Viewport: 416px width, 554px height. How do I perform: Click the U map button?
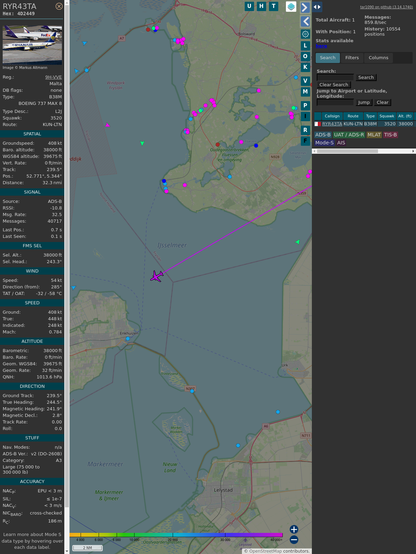[x=249, y=6]
